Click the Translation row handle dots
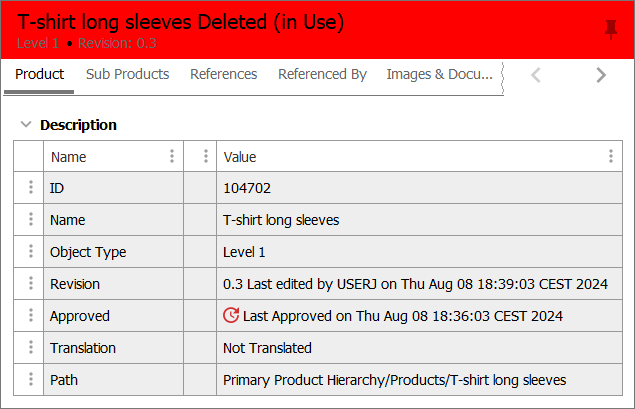The height and width of the screenshot is (409, 635). (x=30, y=348)
